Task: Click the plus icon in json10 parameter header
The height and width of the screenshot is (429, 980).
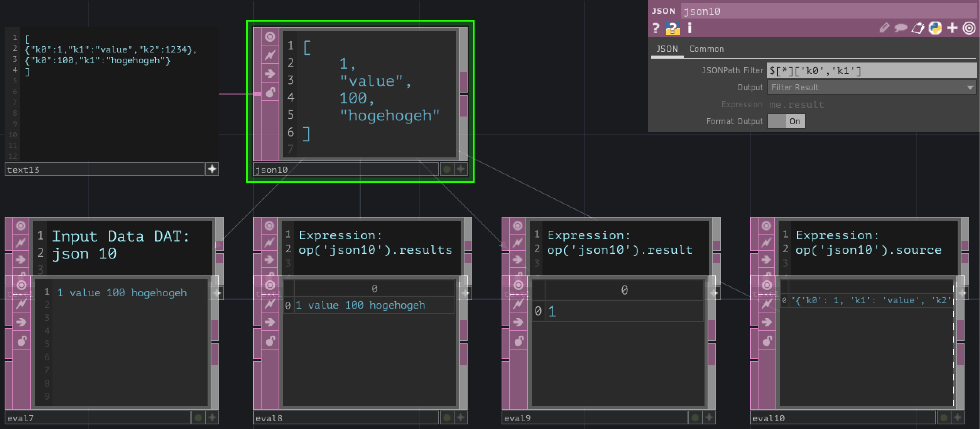Action: pyautogui.click(x=952, y=28)
